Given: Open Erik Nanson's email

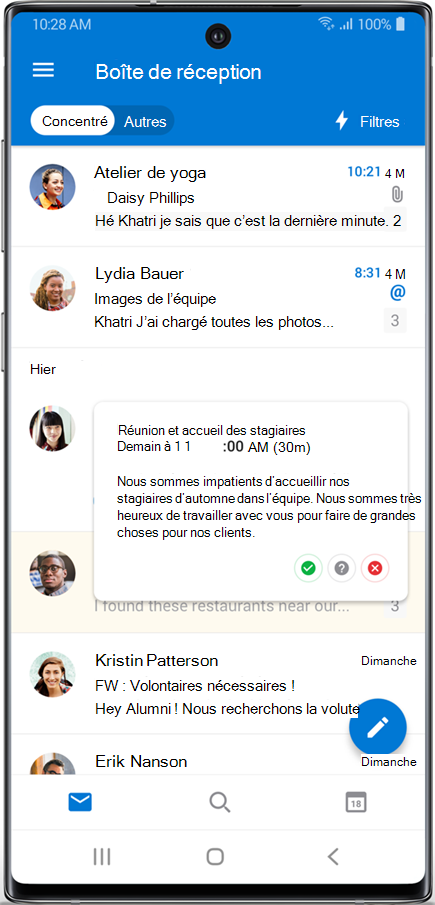Looking at the screenshot, I should click(x=218, y=755).
